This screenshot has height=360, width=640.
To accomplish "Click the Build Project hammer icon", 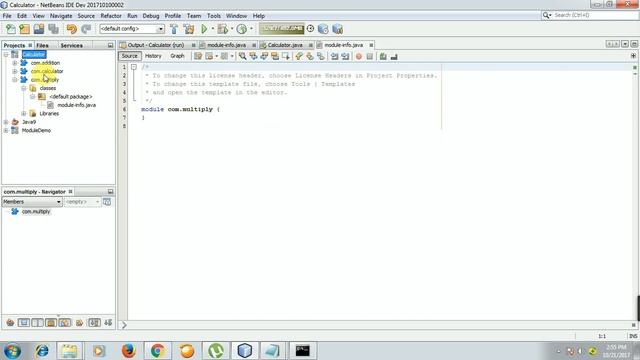I will click(174, 29).
